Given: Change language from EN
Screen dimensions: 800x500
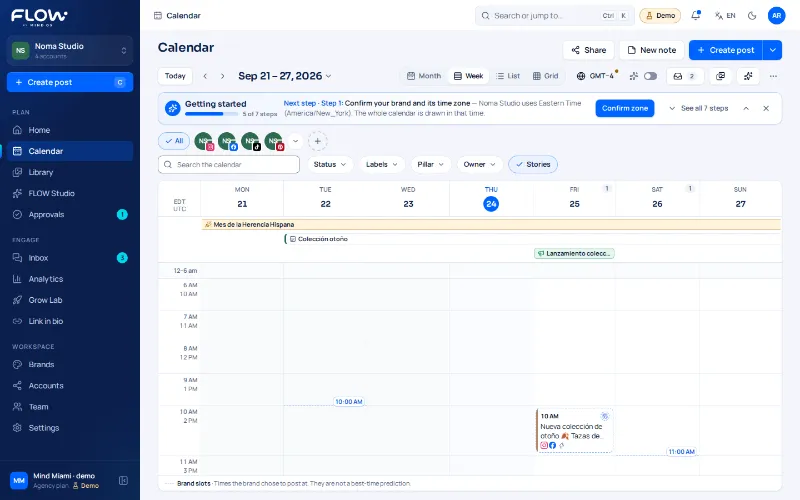Looking at the screenshot, I should point(725,16).
